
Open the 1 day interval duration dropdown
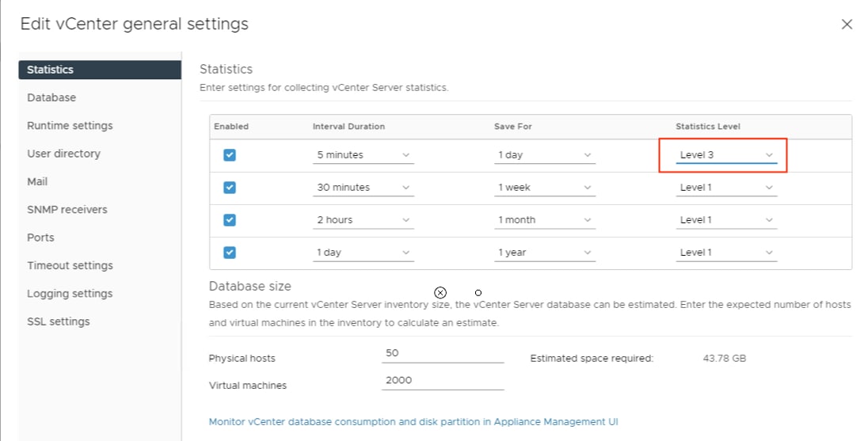pos(364,253)
